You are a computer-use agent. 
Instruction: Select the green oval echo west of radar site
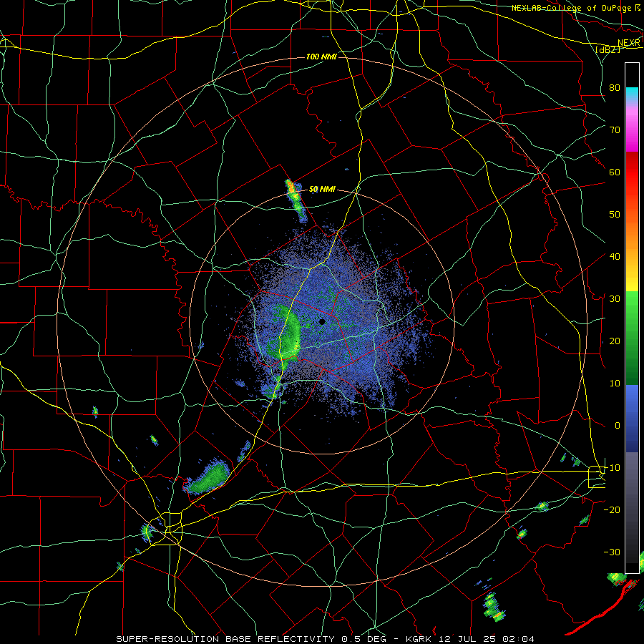(x=288, y=332)
